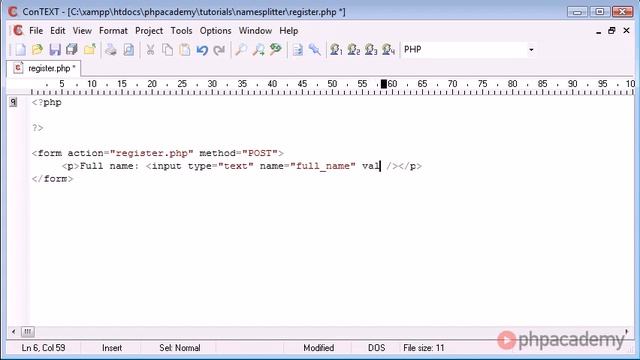This screenshot has height=360, width=640.
Task: Open the Project menu
Action: 149,31
